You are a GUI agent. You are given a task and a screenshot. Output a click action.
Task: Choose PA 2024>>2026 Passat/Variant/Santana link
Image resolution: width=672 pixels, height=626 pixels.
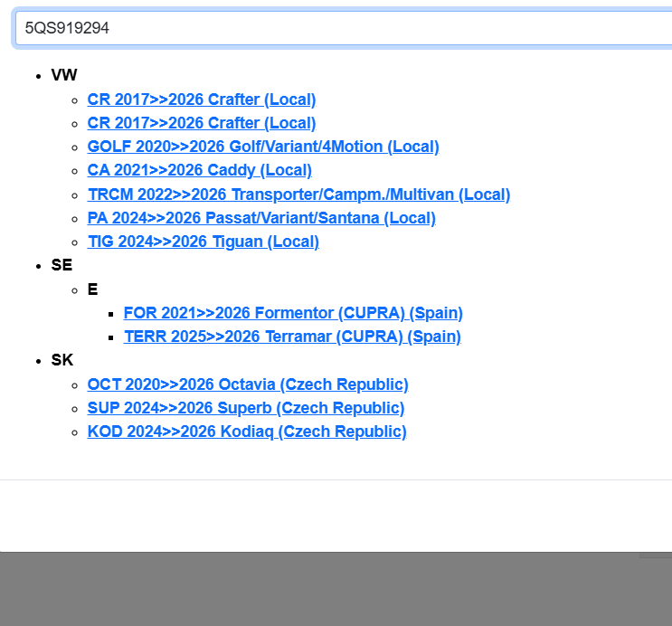pyautogui.click(x=260, y=218)
